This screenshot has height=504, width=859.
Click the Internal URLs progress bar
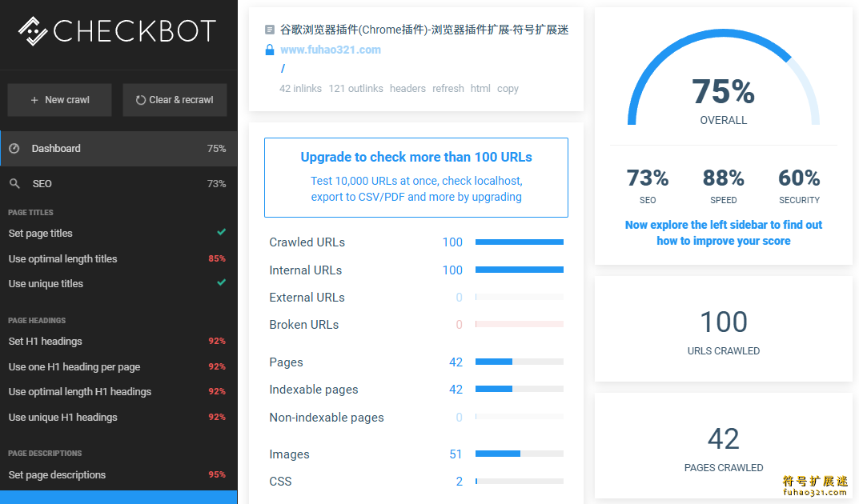click(x=520, y=270)
